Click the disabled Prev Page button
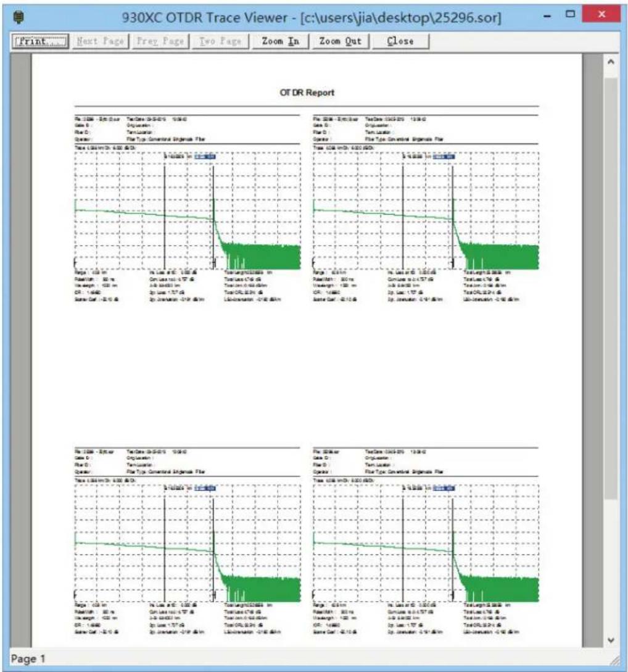 click(160, 41)
